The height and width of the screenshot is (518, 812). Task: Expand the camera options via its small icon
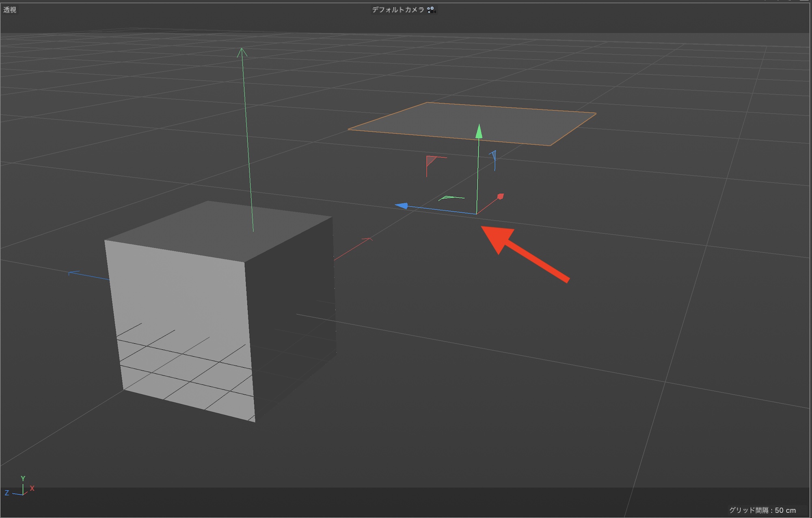click(x=432, y=9)
